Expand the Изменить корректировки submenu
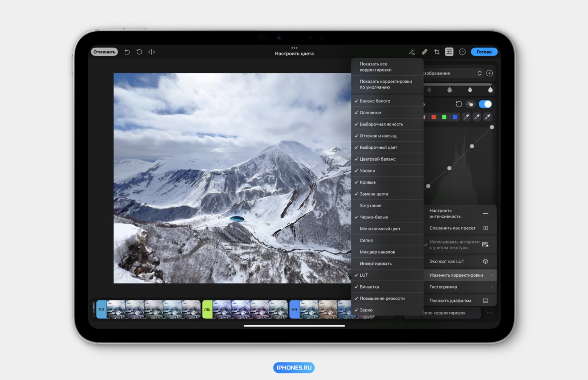Screen dimensions: 588x380 pyautogui.click(x=460, y=275)
